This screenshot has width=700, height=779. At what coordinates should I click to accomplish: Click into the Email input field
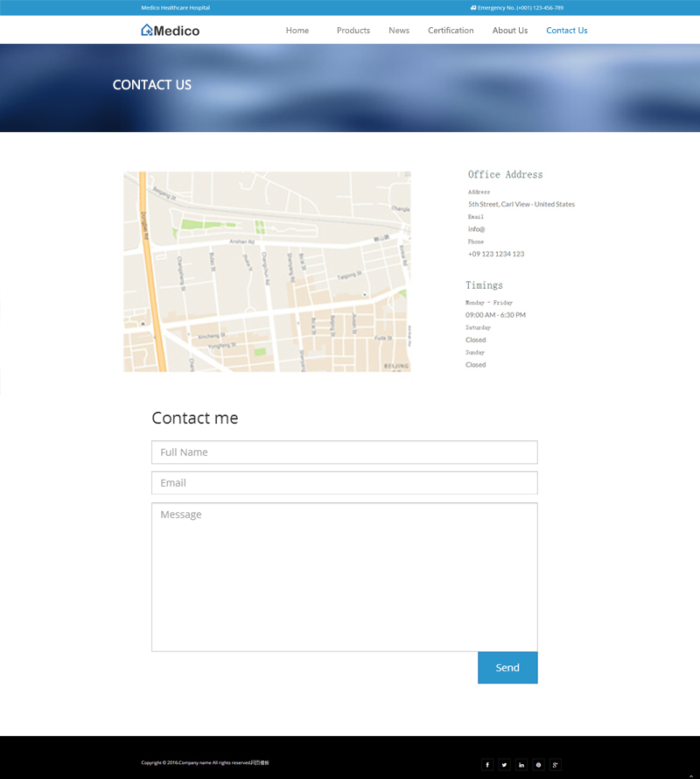coord(344,483)
